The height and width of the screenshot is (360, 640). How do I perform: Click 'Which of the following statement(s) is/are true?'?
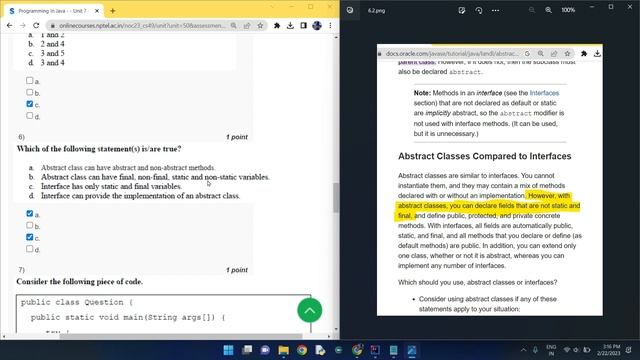tap(99, 149)
